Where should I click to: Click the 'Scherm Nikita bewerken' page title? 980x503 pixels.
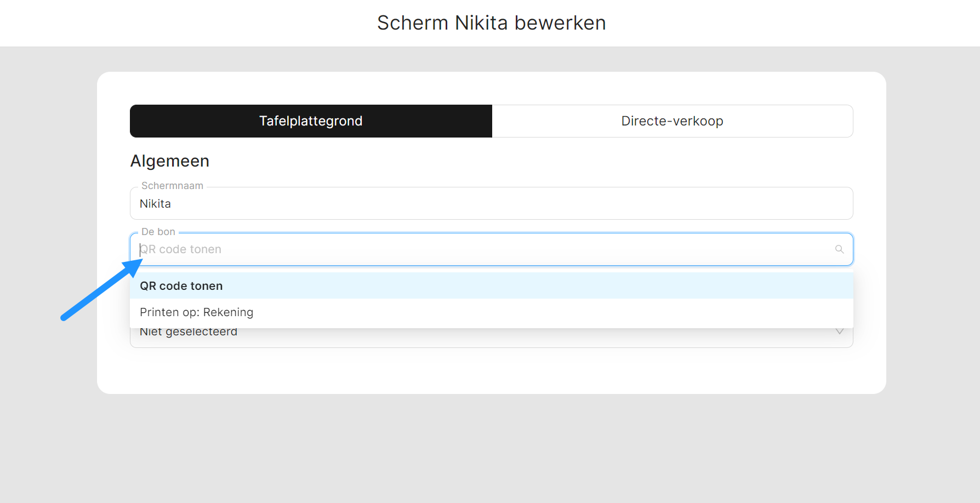click(491, 23)
